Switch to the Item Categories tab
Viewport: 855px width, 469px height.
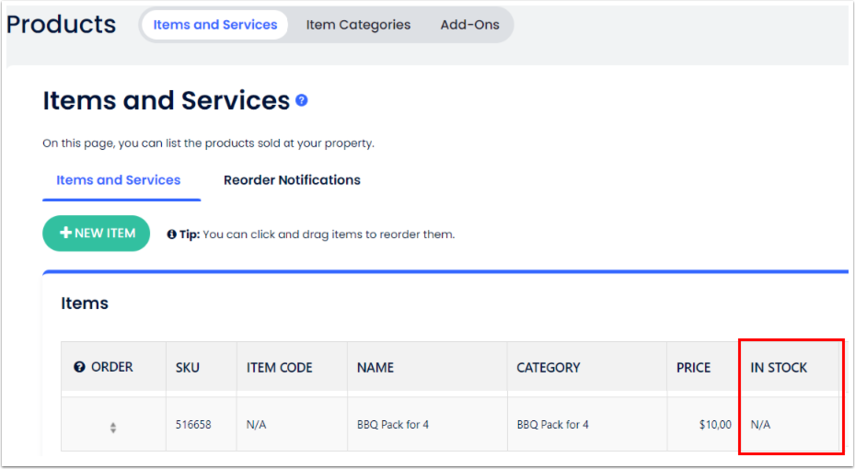pyautogui.click(x=358, y=25)
